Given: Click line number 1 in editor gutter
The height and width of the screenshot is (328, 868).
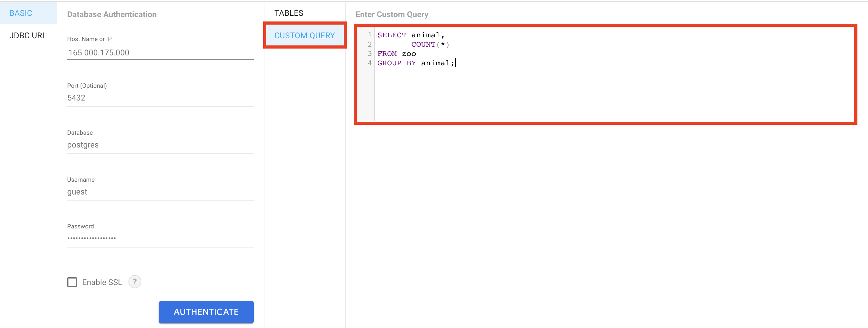Looking at the screenshot, I should [369, 35].
